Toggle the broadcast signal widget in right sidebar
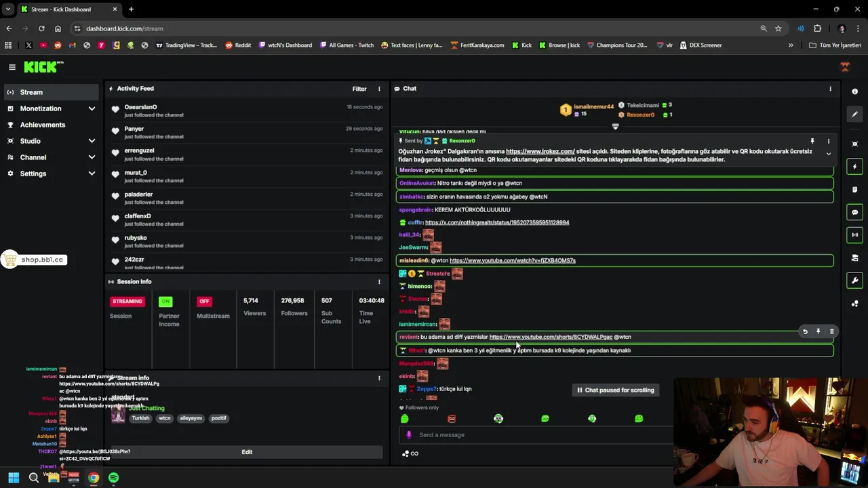The image size is (868, 488). pyautogui.click(x=854, y=235)
